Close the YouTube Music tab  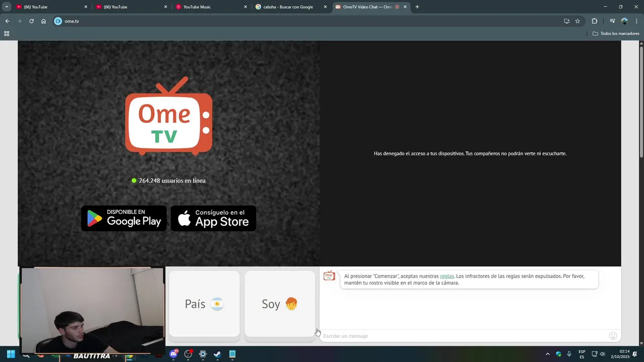246,7
